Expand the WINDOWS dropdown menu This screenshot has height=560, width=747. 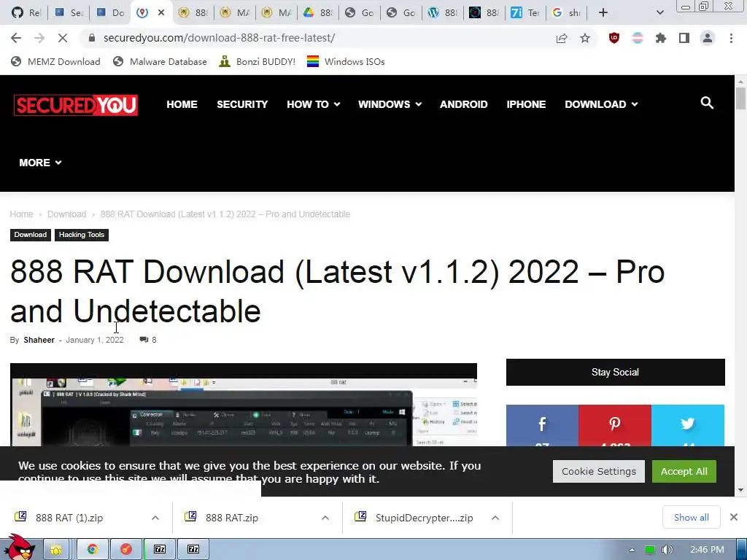(x=390, y=104)
